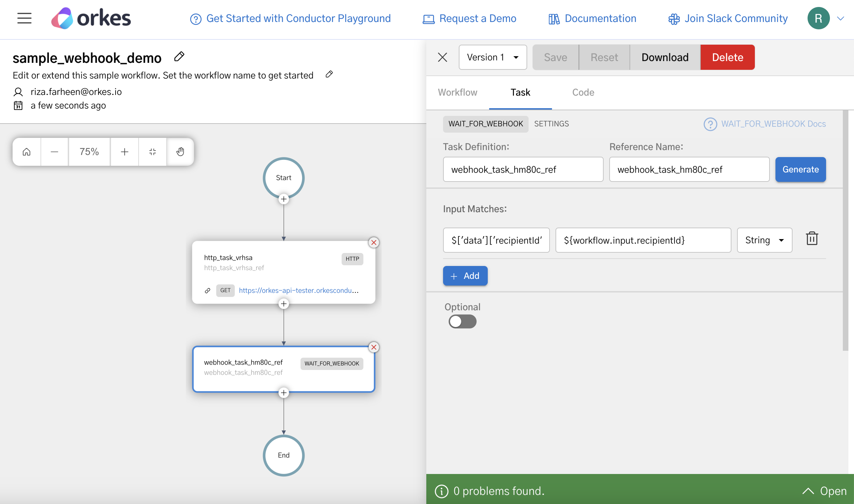Click the Download button

[x=664, y=57]
